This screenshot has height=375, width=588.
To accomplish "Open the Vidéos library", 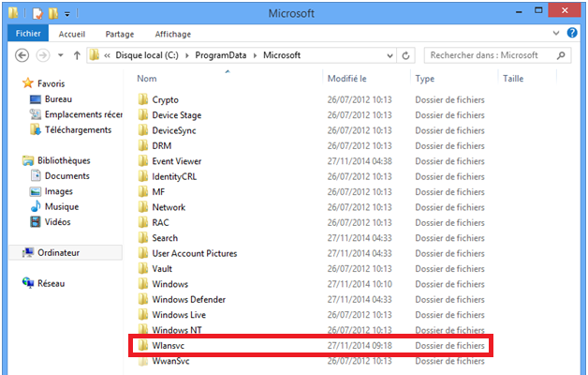I will (57, 222).
